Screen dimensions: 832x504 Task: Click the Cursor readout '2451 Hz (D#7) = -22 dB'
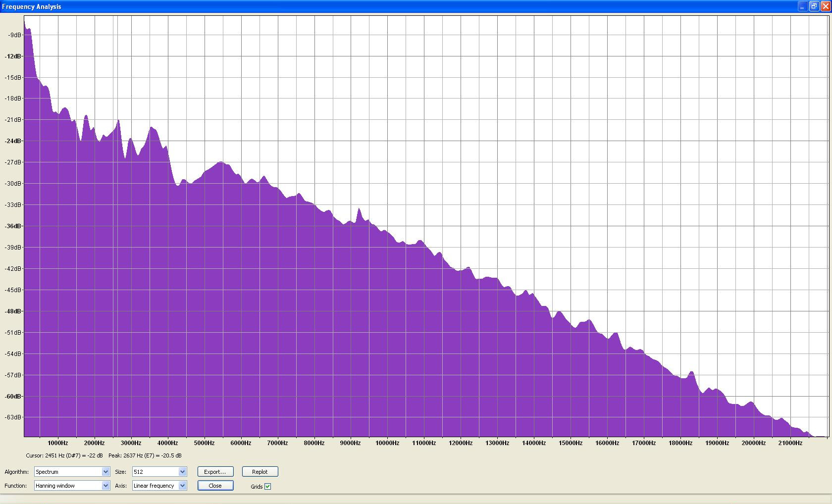tap(64, 455)
